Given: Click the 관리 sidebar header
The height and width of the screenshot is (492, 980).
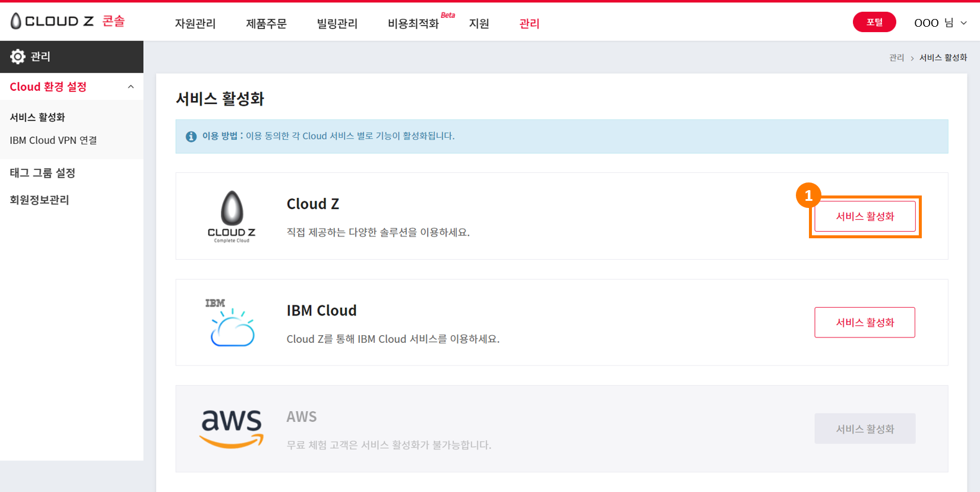Looking at the screenshot, I should pyautogui.click(x=72, y=57).
